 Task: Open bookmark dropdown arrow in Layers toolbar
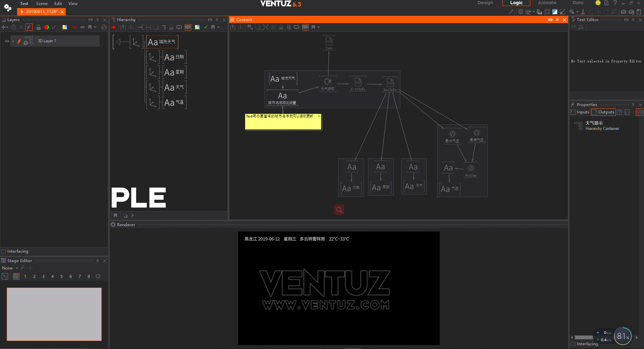pos(95,27)
